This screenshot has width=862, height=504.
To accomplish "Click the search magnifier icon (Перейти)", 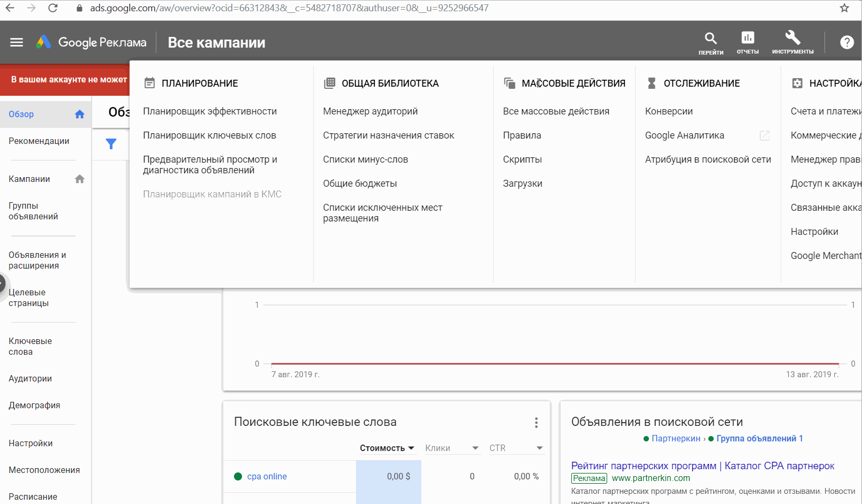I will click(x=710, y=39).
